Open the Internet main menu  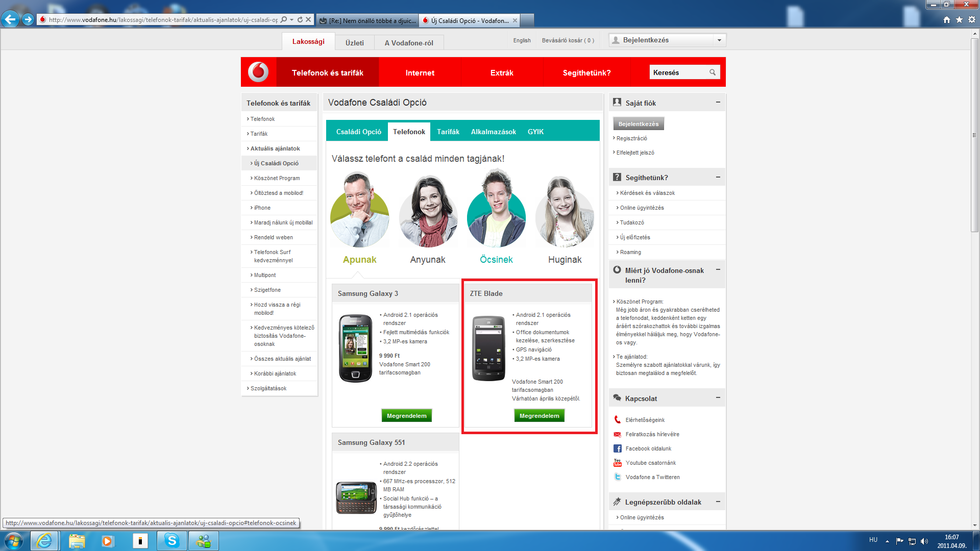point(420,72)
